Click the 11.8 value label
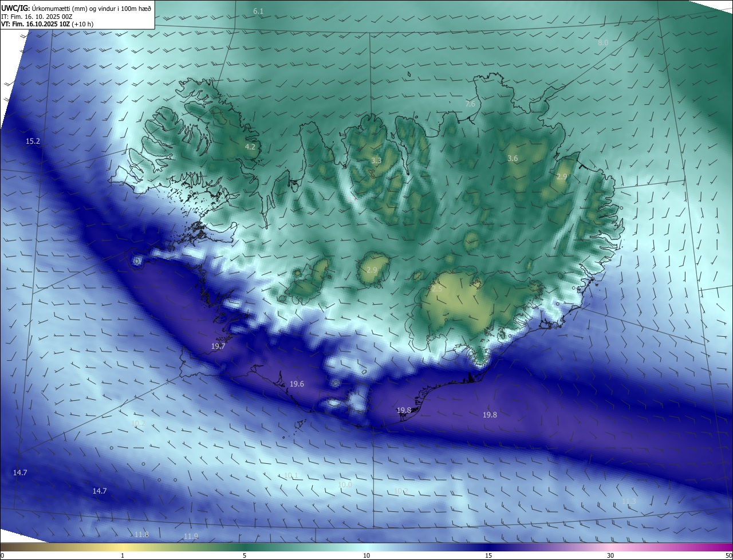The width and height of the screenshot is (733, 560). [141, 535]
